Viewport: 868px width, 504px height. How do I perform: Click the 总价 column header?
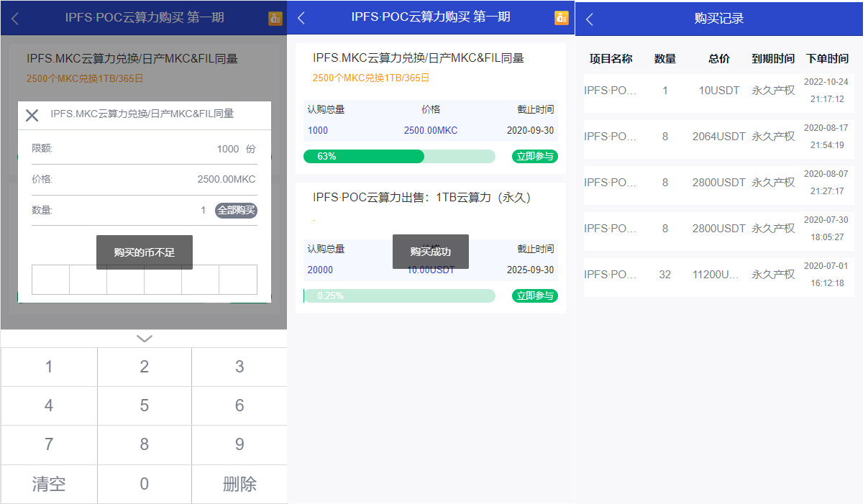(x=719, y=59)
